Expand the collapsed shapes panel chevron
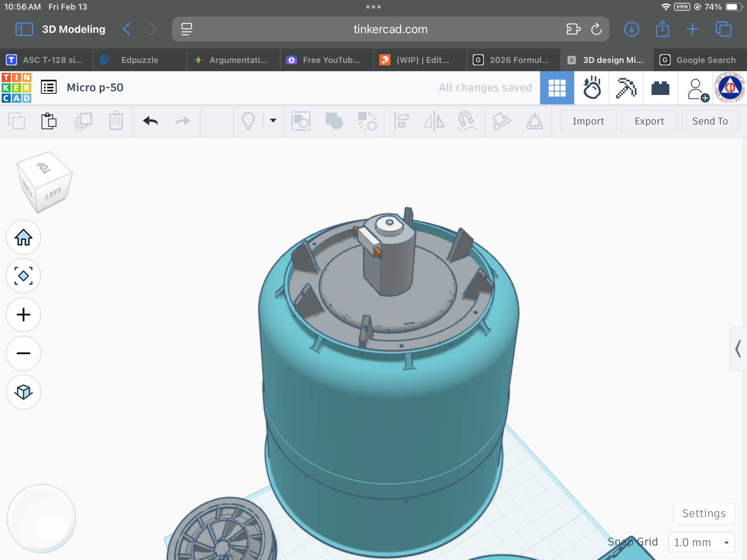 click(x=738, y=349)
